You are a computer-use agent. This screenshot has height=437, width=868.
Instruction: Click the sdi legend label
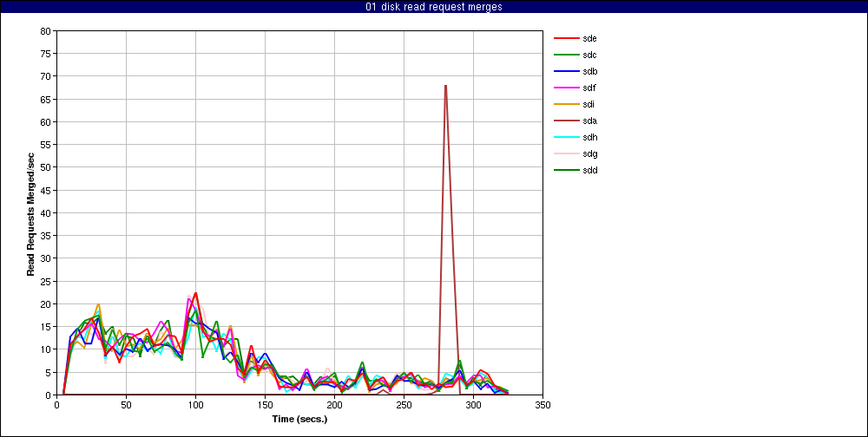pyautogui.click(x=589, y=104)
